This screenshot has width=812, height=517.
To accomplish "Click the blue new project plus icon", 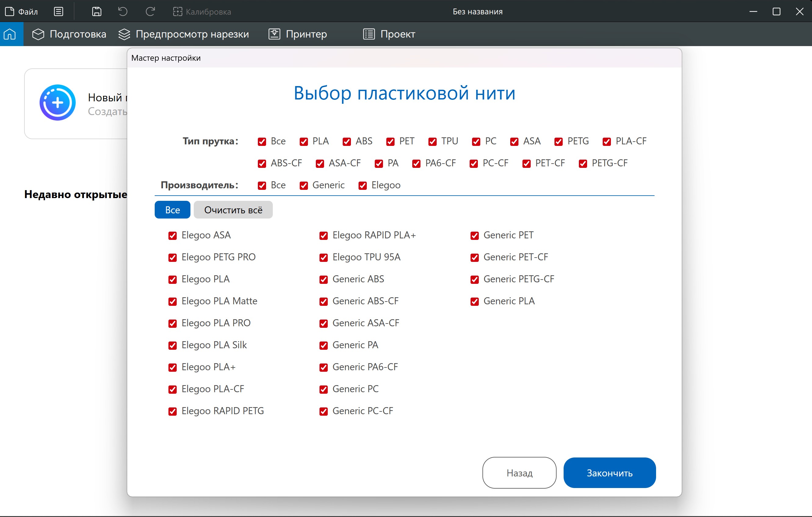I will pyautogui.click(x=57, y=103).
